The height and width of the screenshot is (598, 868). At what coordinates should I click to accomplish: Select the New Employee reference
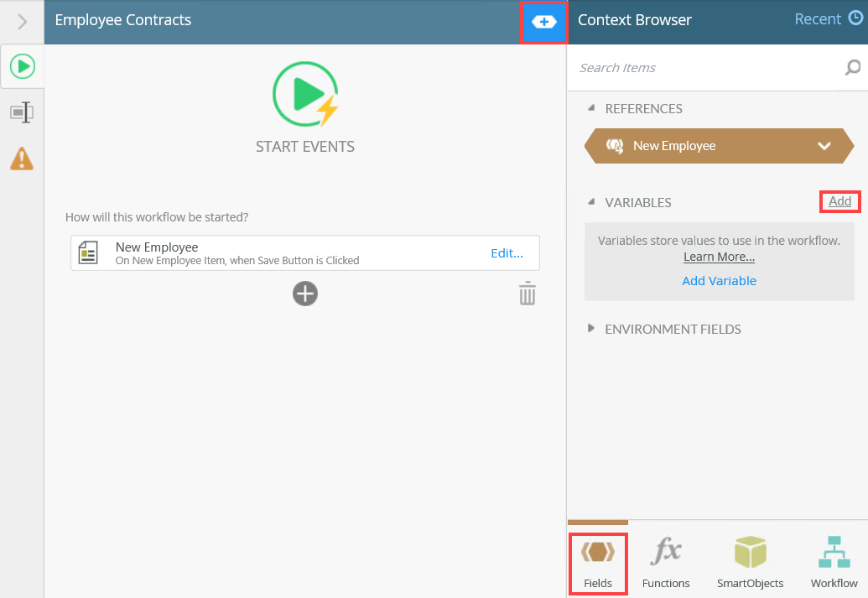(719, 146)
